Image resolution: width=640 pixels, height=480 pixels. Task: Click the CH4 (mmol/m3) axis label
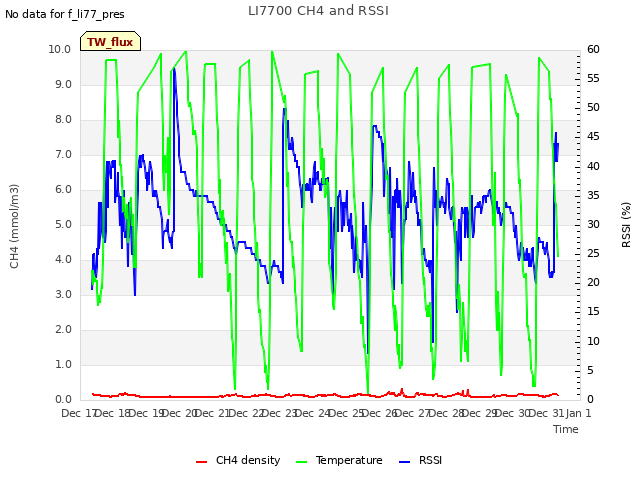[x=14, y=226]
